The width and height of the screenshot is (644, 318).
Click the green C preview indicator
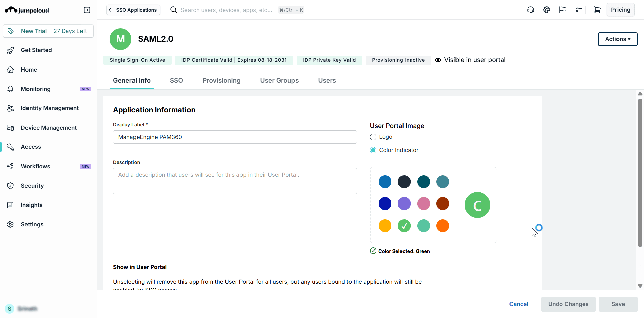tap(477, 205)
